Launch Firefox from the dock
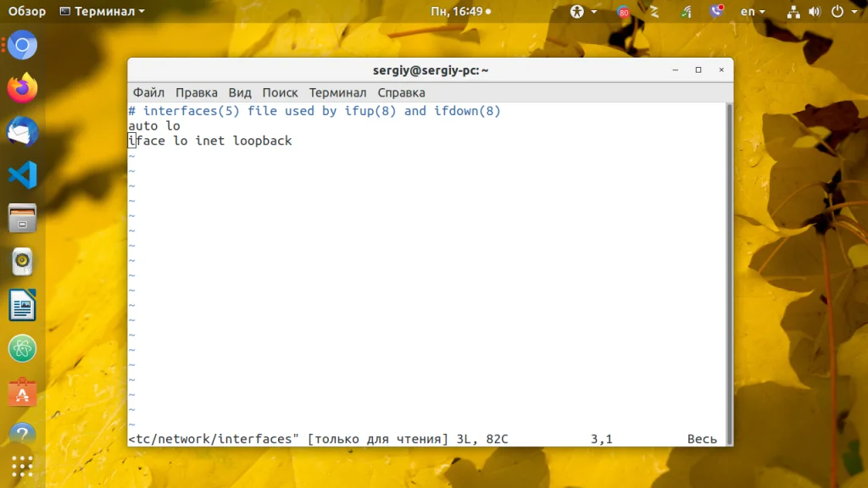The image size is (868, 488). click(x=22, y=88)
